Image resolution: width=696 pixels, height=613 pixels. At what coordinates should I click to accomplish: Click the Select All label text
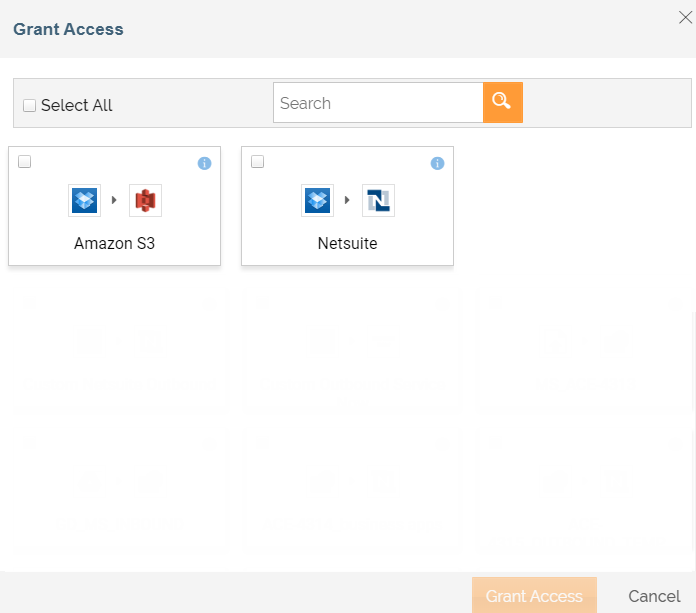click(77, 106)
